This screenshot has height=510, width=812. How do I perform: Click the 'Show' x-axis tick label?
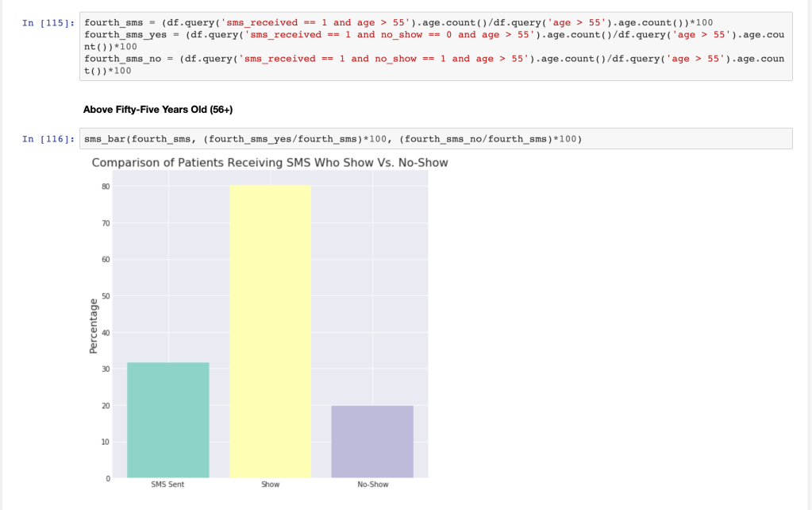(270, 485)
